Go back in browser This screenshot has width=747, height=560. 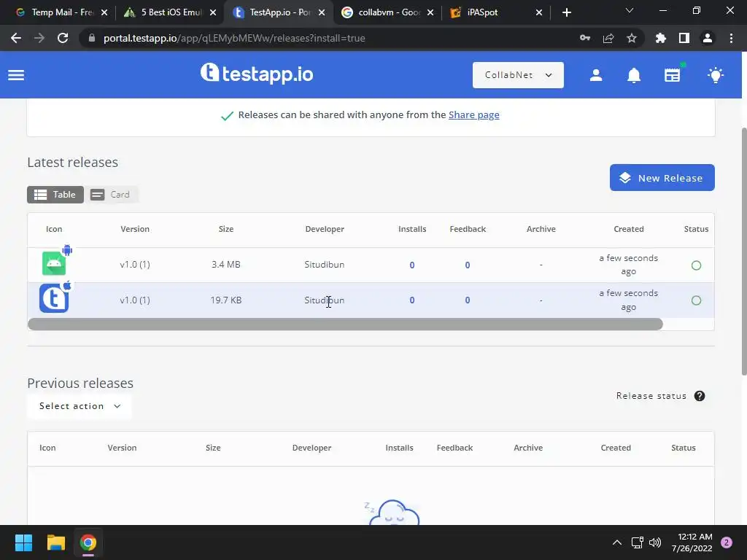16,38
